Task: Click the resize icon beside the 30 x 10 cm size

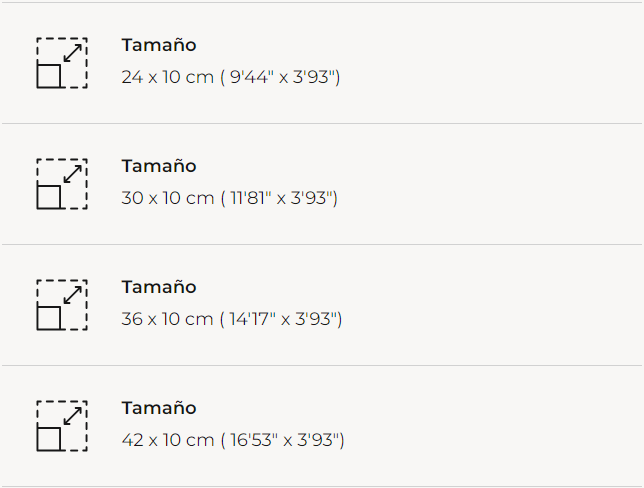Action: (x=61, y=184)
